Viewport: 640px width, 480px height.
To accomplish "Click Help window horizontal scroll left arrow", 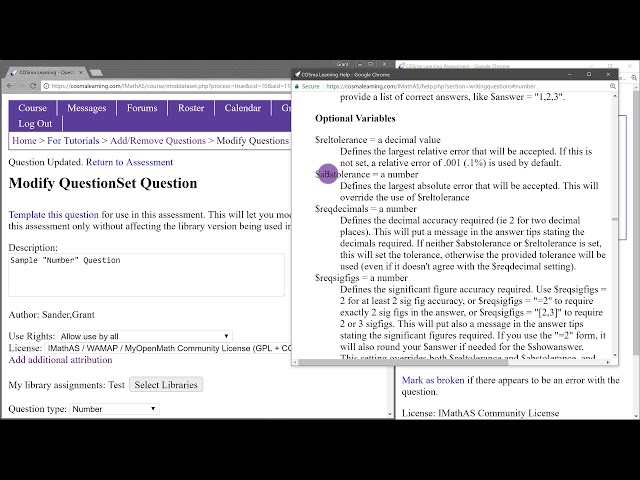I will [x=295, y=362].
